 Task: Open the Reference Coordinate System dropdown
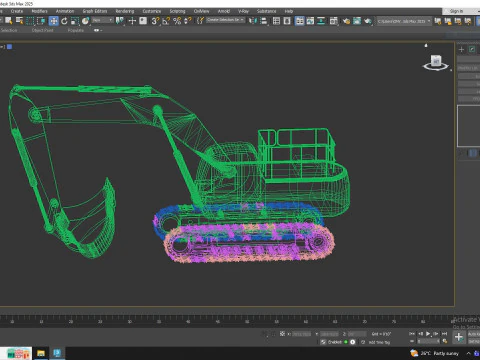point(103,21)
